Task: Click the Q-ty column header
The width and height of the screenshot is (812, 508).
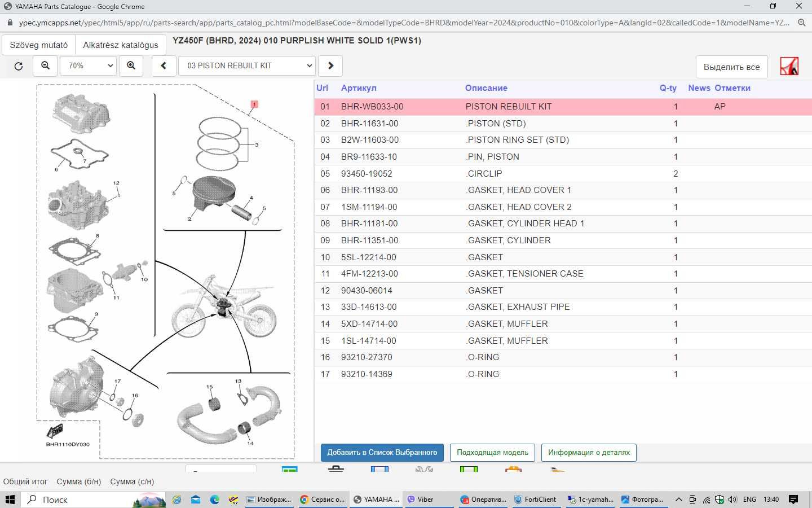Action: [668, 88]
